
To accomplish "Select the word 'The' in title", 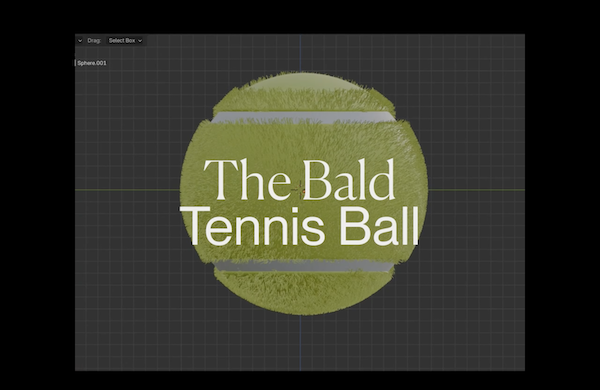I will click(247, 180).
